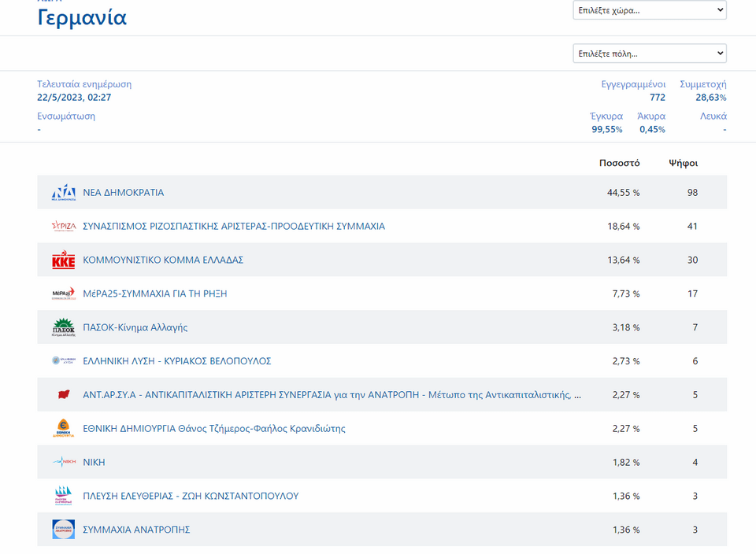Open the ΑΝΤ.ΑΡ.ΣΥ.Α party name link
This screenshot has width=756, height=554.
pos(332,394)
